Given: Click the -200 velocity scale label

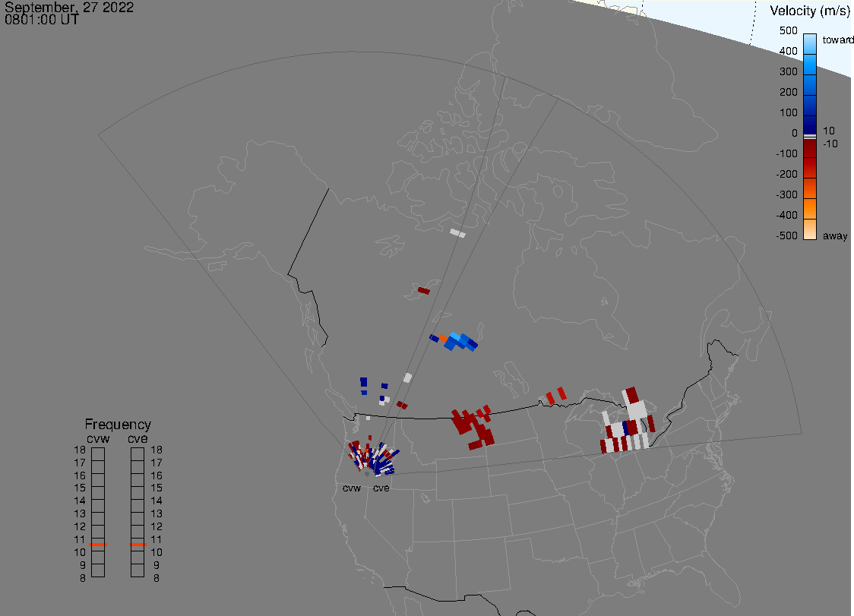Looking at the screenshot, I should 786,174.
